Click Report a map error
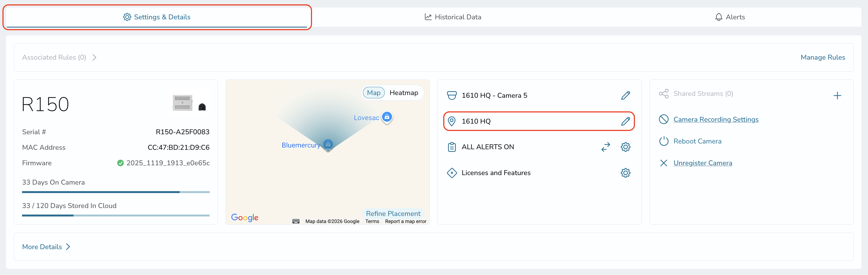The image size is (868, 275). coord(406,221)
